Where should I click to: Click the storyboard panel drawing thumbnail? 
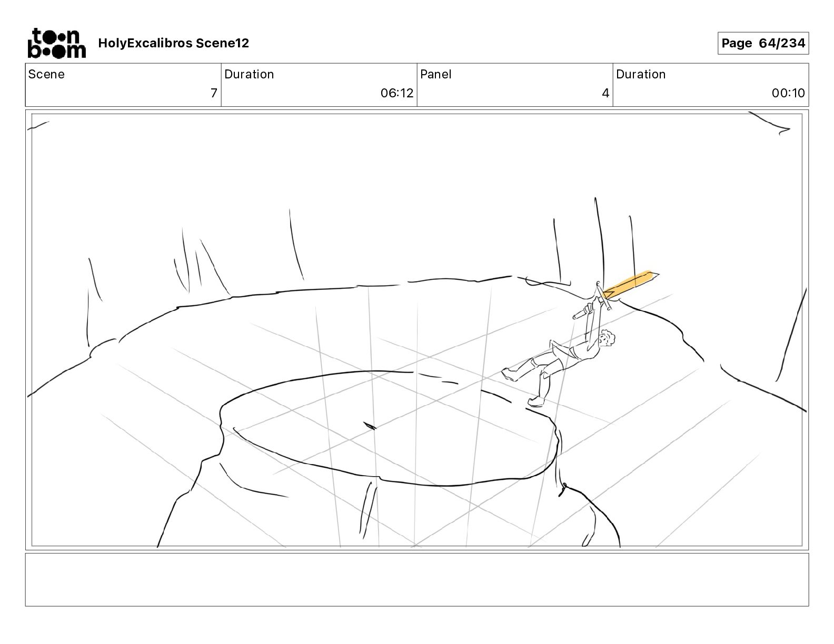click(x=417, y=330)
